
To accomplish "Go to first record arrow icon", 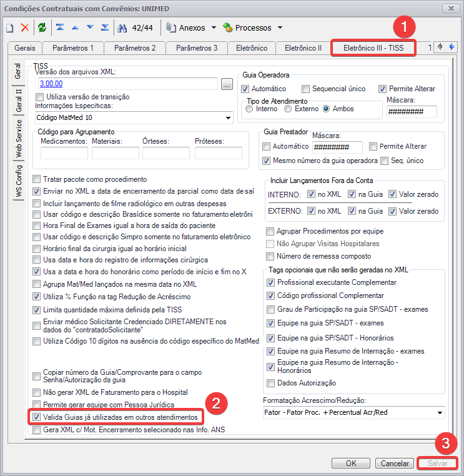I will [x=60, y=27].
